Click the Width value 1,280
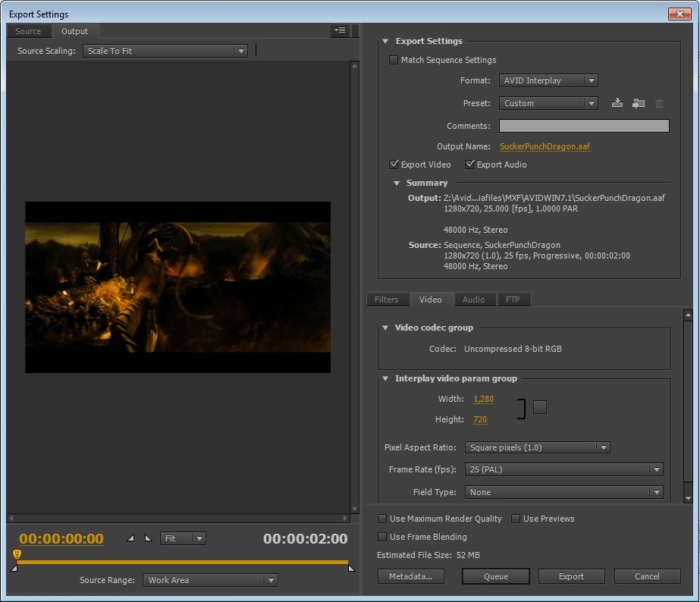The image size is (700, 602). click(484, 399)
